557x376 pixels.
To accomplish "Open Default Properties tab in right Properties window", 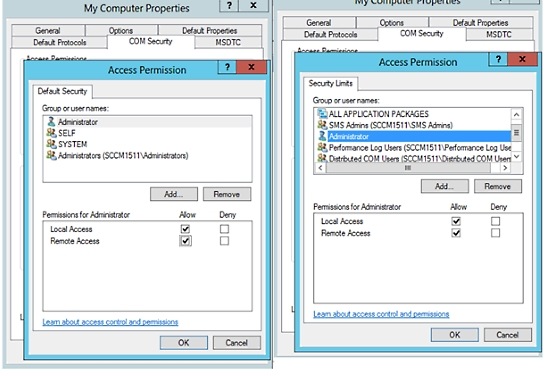I will (x=481, y=23).
